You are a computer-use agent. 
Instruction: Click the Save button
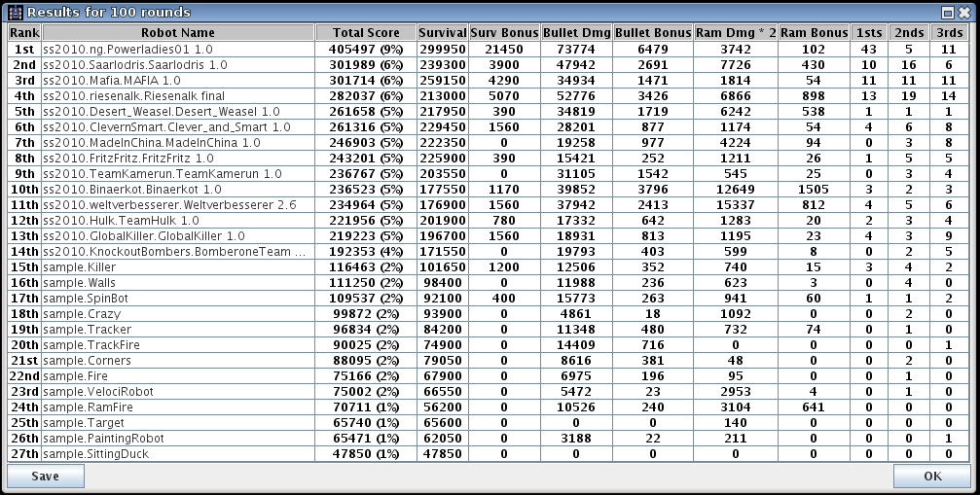[x=46, y=477]
